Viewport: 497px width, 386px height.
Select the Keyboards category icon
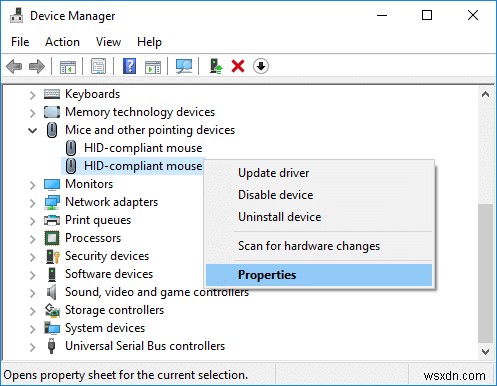point(52,94)
